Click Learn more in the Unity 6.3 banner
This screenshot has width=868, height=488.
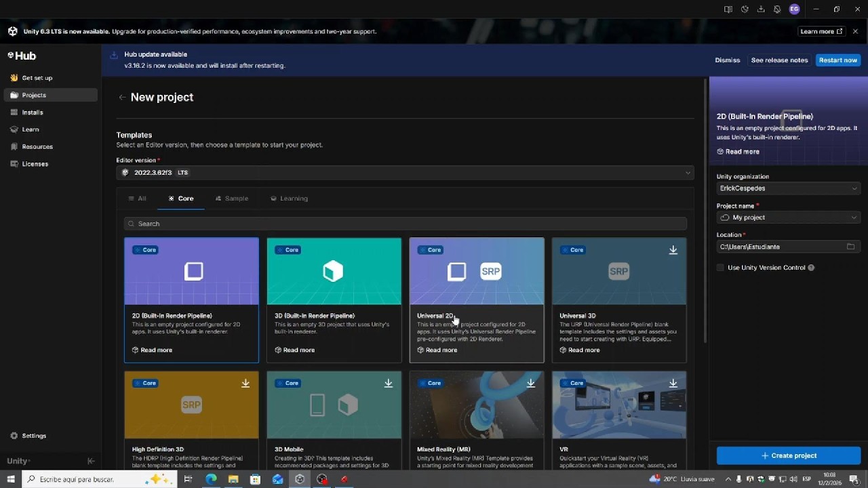click(821, 31)
